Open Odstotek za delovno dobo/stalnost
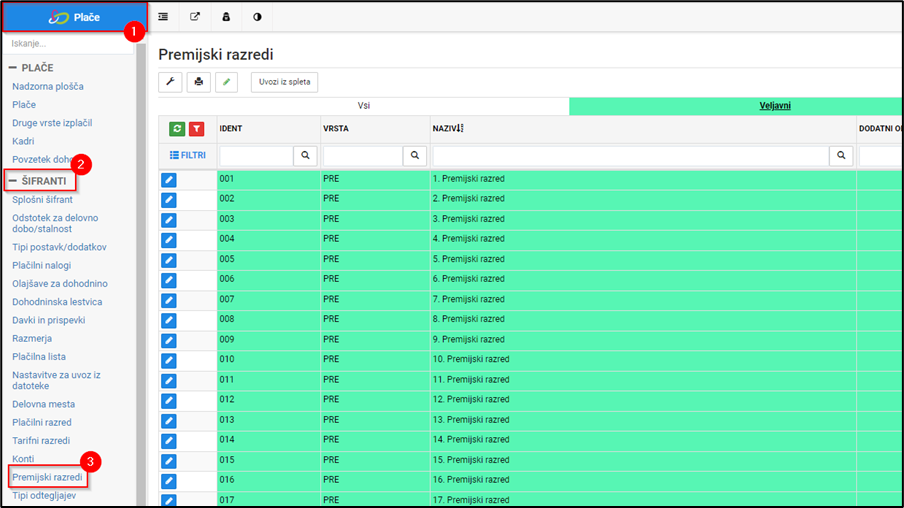The height and width of the screenshot is (508, 904). (55, 223)
